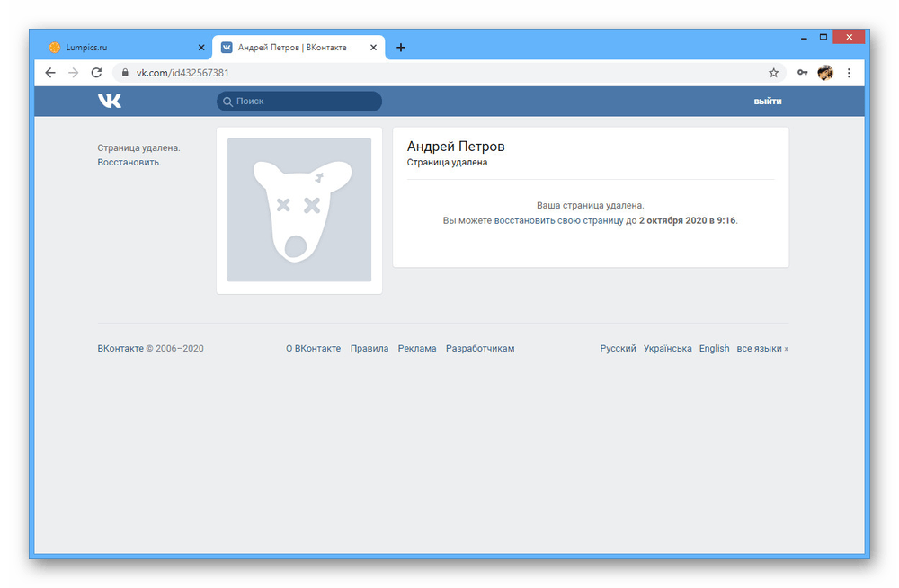Image resolution: width=899 pixels, height=588 pixels.
Task: Click the Ваша страница удалена message
Action: pos(590,205)
